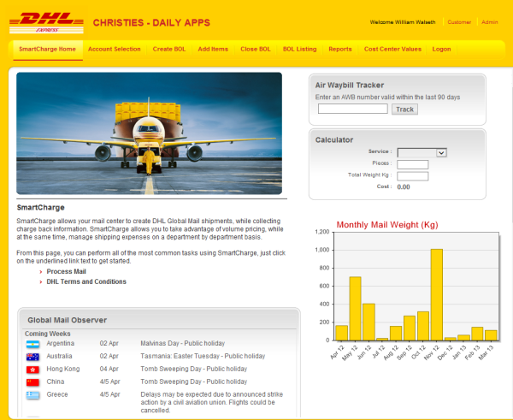The height and width of the screenshot is (420, 513).
Task: Click the Total Weight Kg field
Action: [412, 175]
